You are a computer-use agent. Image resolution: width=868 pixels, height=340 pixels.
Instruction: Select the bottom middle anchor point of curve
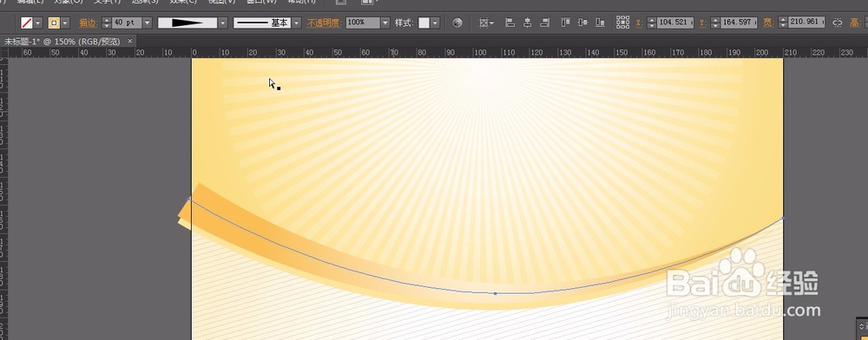[x=495, y=293]
